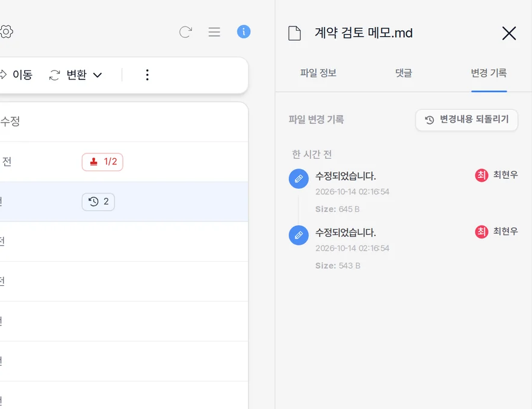Click the Size: 543 B text
532x409 pixels.
pos(338,265)
